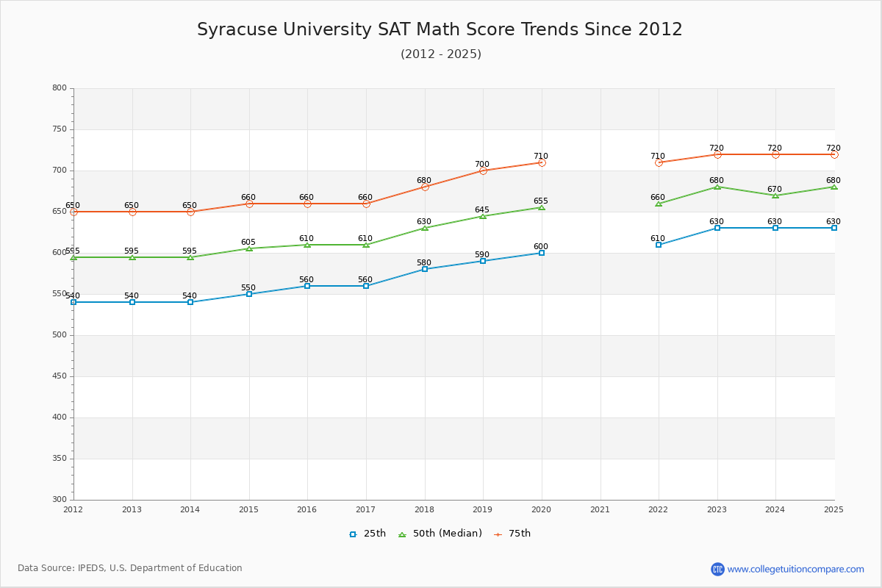
Task: Click the 2018 median marker (630)
Action: coord(425,228)
